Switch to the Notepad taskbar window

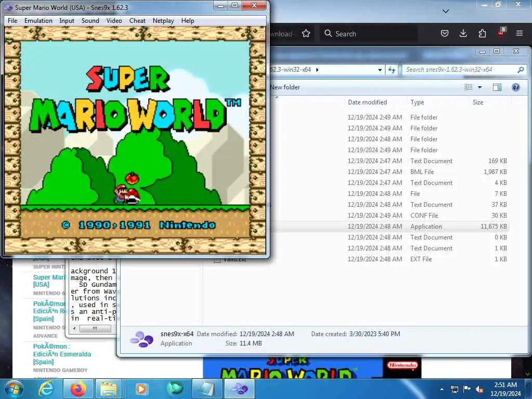(x=207, y=389)
